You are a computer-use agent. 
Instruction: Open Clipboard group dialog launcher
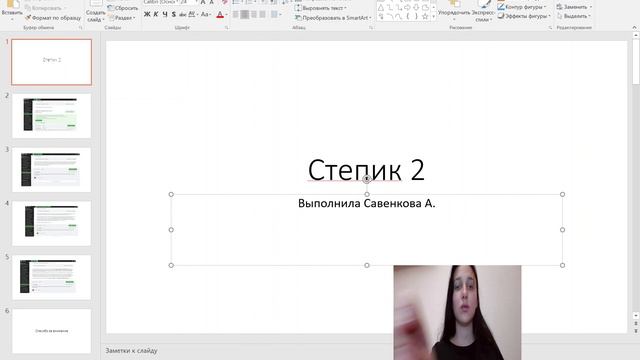pos(80,28)
